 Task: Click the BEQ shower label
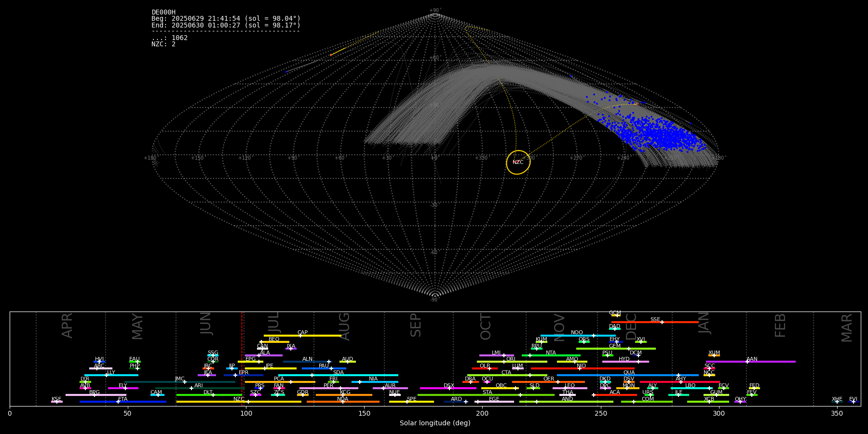[x=274, y=339]
